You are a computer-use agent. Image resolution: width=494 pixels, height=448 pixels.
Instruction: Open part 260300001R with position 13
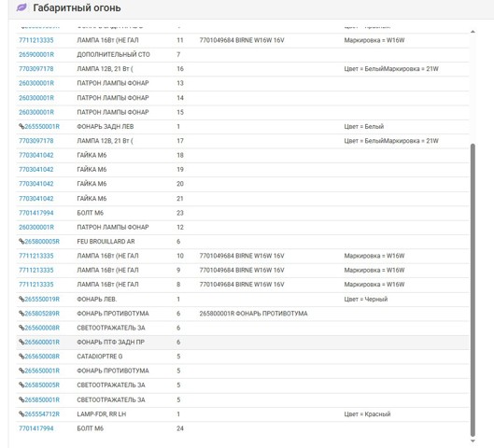click(x=36, y=83)
